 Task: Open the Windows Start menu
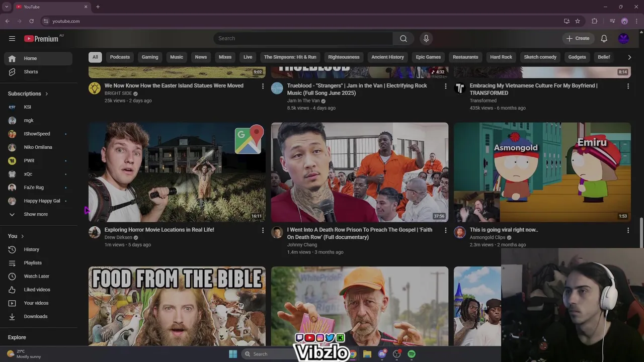click(x=233, y=354)
